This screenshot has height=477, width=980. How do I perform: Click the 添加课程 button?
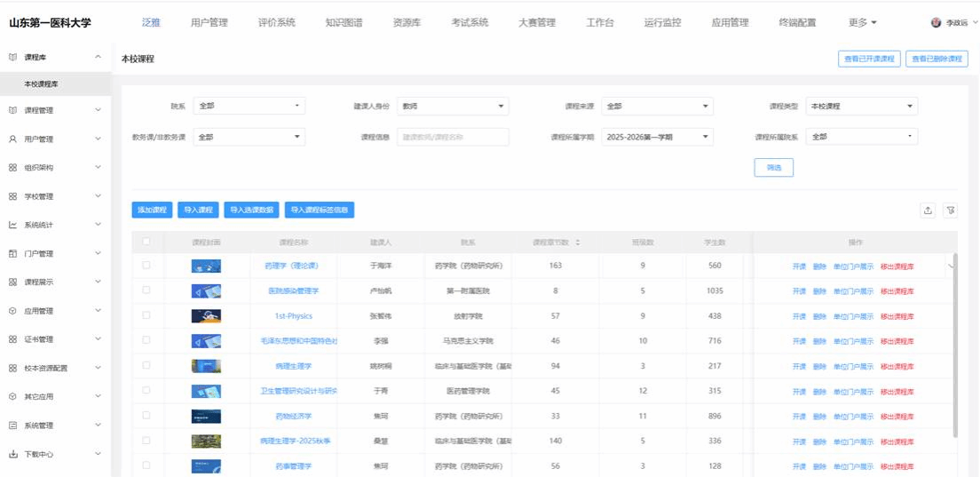click(x=152, y=211)
